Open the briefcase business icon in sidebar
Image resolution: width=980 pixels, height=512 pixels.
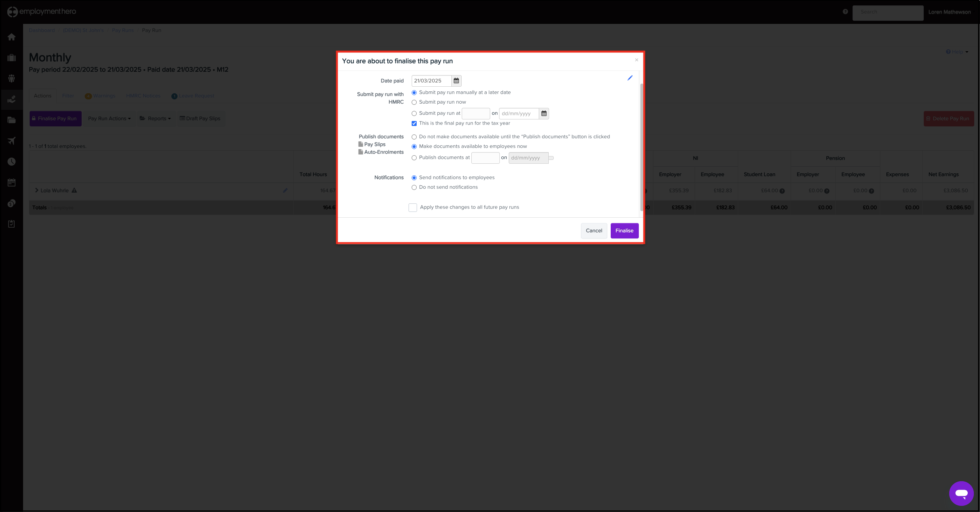pos(12,58)
